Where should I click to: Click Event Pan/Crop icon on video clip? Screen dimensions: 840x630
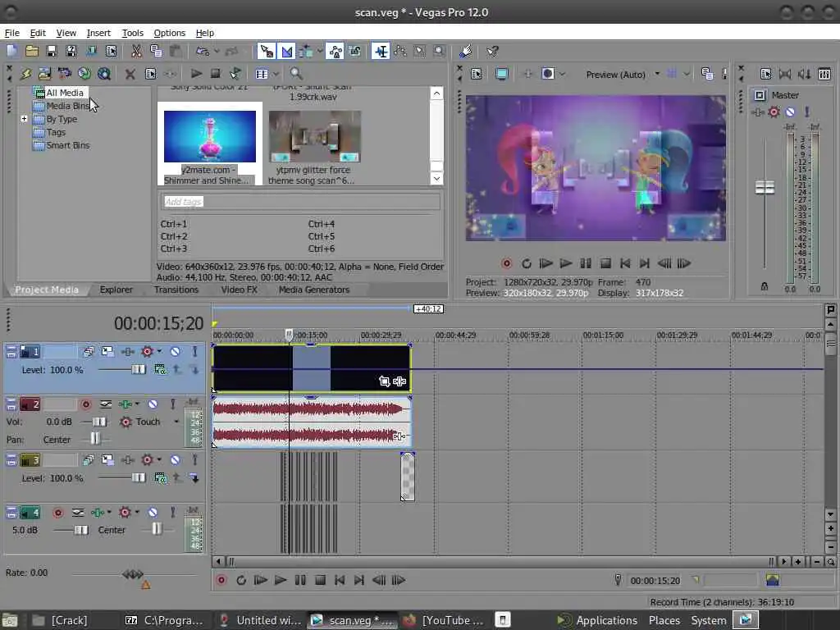click(384, 381)
